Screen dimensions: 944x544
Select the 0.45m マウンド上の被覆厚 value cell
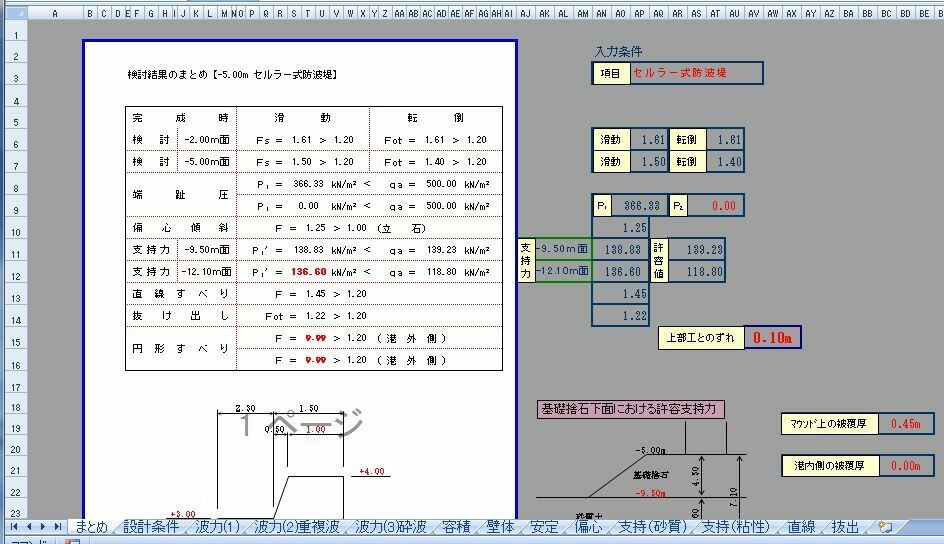906,424
